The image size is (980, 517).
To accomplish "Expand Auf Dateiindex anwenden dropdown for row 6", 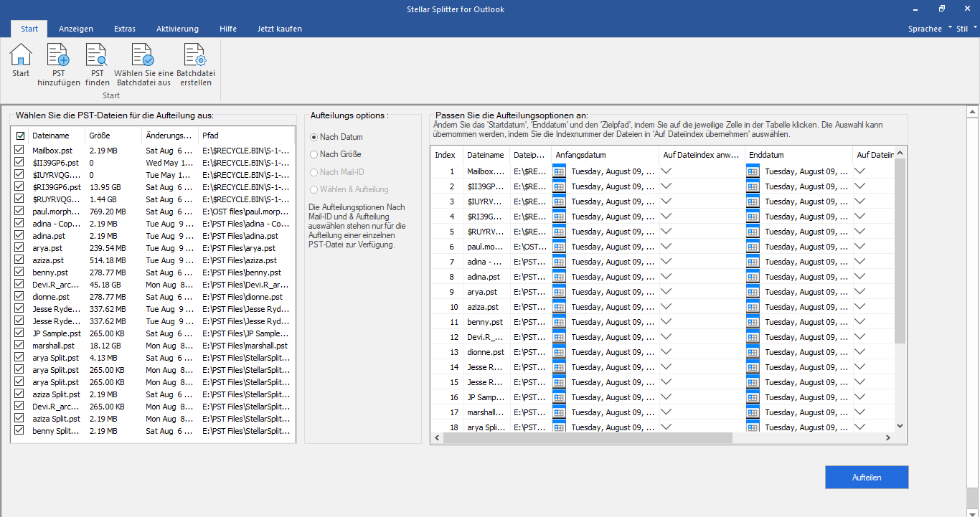I will pos(666,246).
